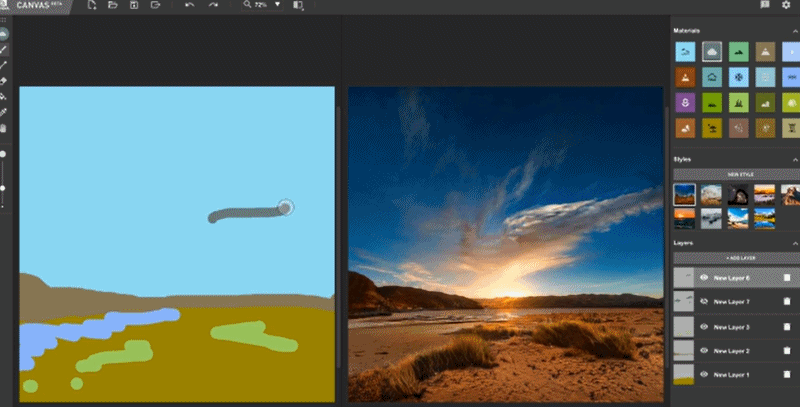Save the file with the save icon
The image size is (800, 407).
(134, 5)
